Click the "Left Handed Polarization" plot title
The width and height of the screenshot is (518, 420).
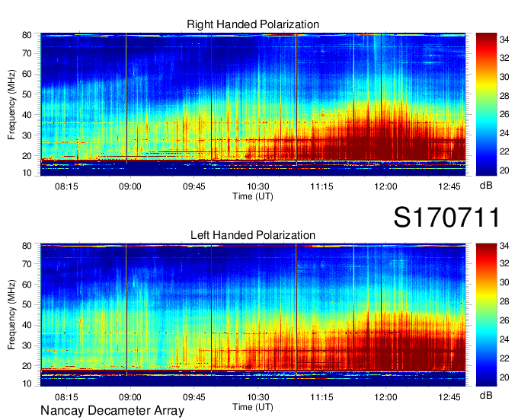pyautogui.click(x=253, y=235)
